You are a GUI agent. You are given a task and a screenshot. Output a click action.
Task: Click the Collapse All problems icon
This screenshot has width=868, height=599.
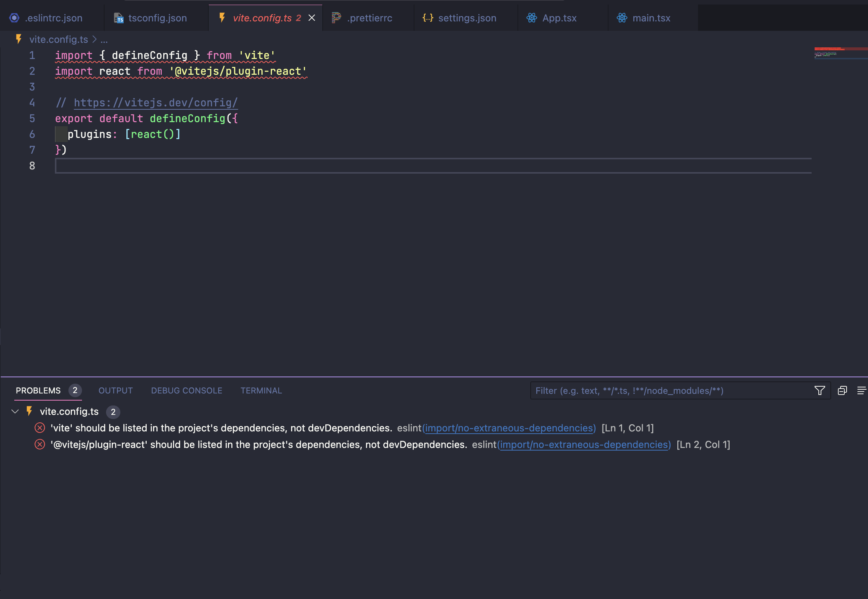[842, 390]
